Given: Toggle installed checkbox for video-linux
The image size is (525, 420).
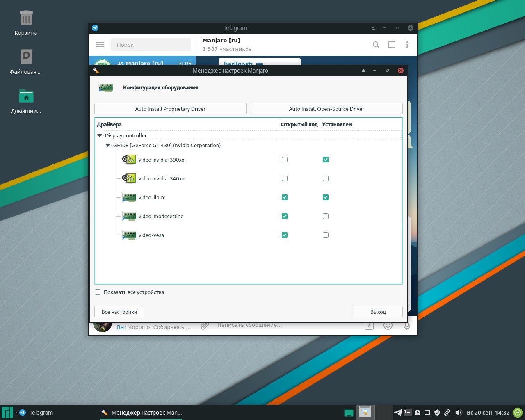Looking at the screenshot, I should 326,197.
